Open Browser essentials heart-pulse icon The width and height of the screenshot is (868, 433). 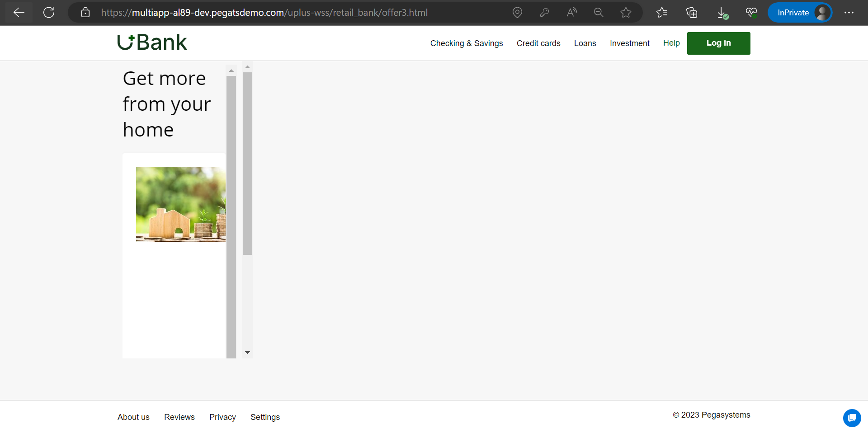pos(751,12)
